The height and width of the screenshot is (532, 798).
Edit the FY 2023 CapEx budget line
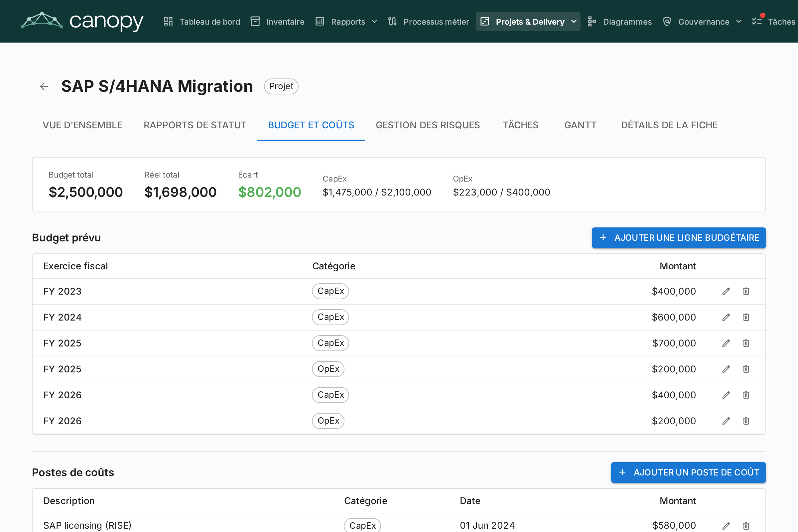(726, 292)
